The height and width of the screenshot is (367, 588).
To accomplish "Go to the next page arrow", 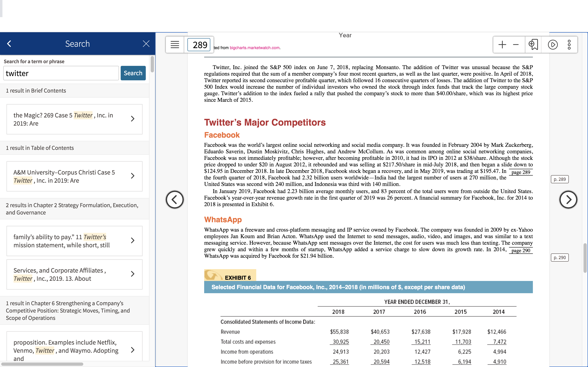I will [x=568, y=200].
